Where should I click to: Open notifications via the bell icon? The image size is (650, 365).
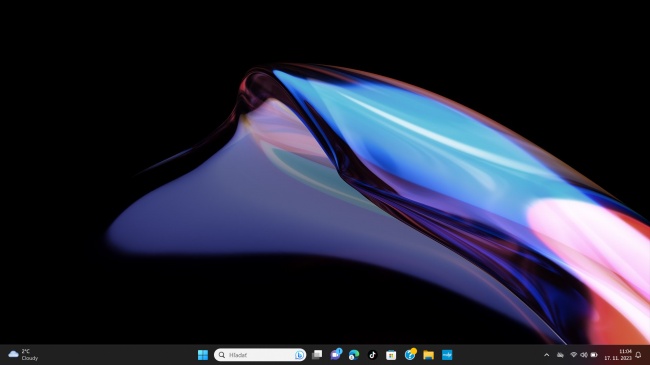(x=638, y=355)
